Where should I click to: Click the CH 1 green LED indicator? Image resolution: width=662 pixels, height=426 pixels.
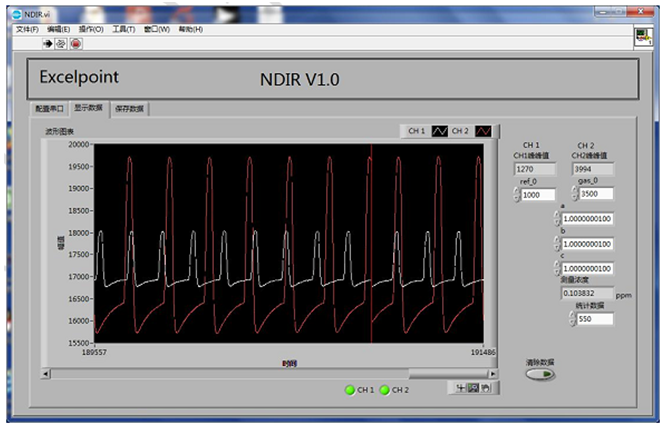[350, 390]
